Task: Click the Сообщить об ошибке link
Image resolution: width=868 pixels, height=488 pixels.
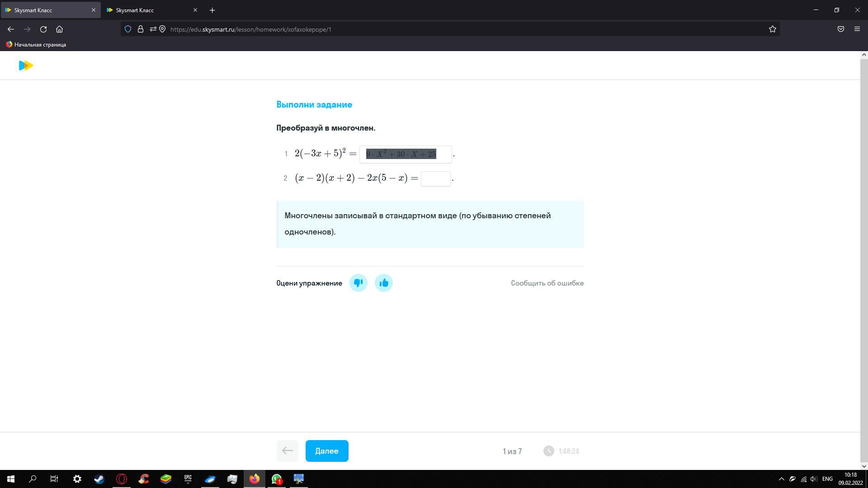Action: point(547,283)
